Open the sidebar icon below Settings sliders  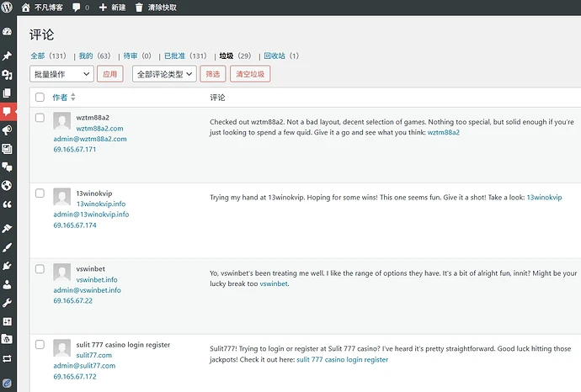point(7,339)
